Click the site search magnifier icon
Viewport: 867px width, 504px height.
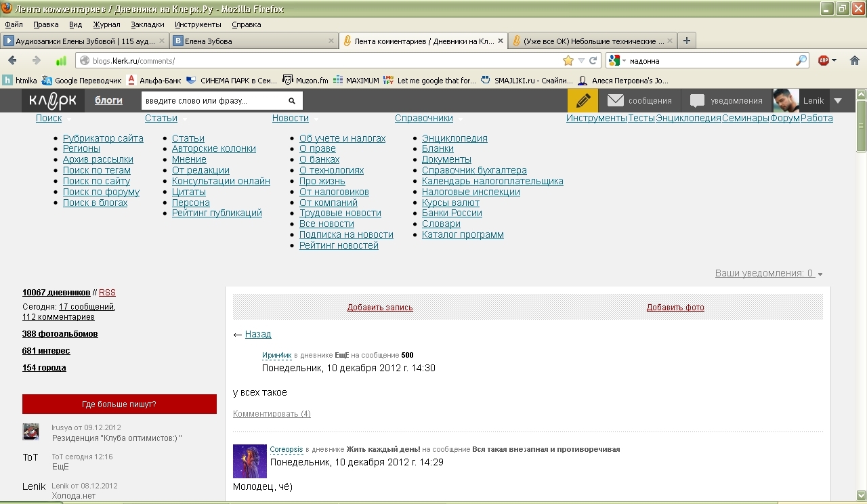pyautogui.click(x=292, y=101)
